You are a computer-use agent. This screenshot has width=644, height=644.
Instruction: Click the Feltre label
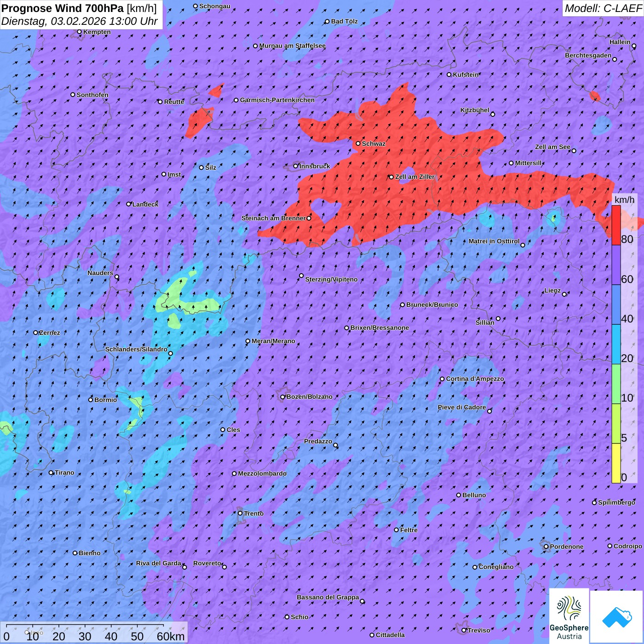tap(408, 530)
